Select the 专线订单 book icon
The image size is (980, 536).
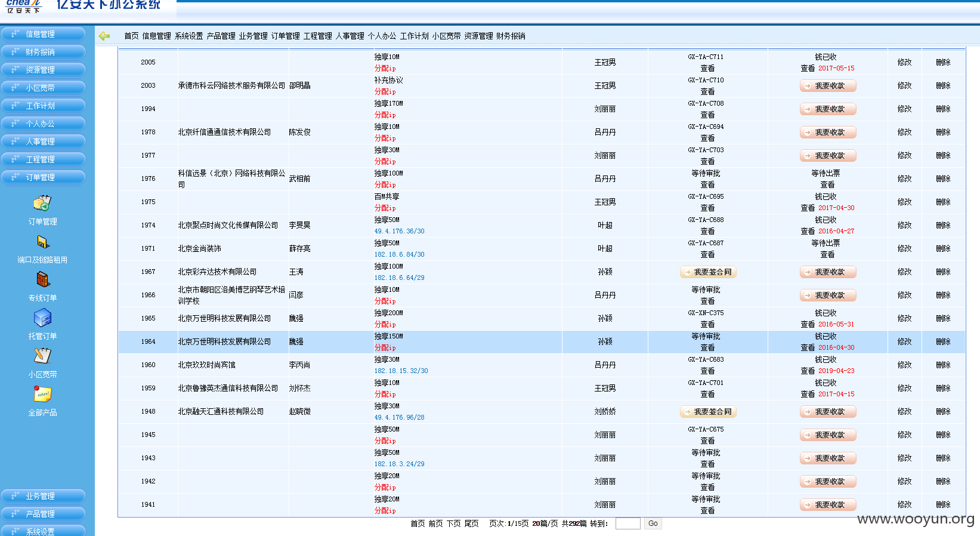tap(42, 279)
